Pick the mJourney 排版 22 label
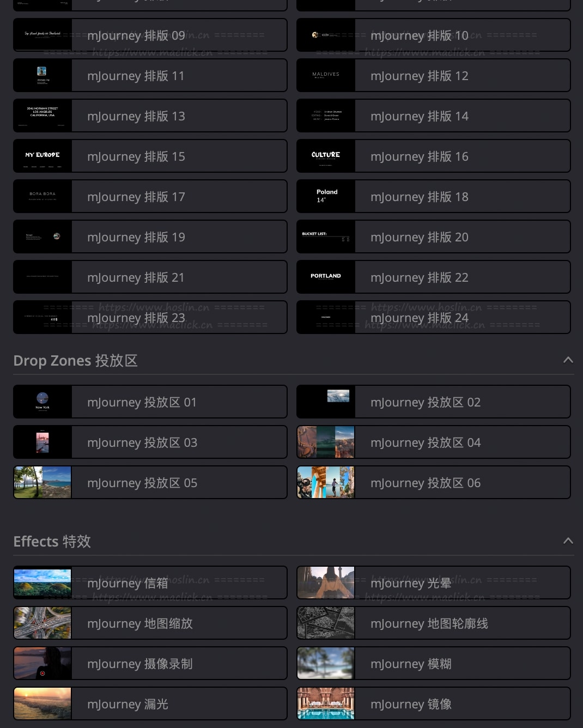The width and height of the screenshot is (583, 728). click(x=420, y=277)
